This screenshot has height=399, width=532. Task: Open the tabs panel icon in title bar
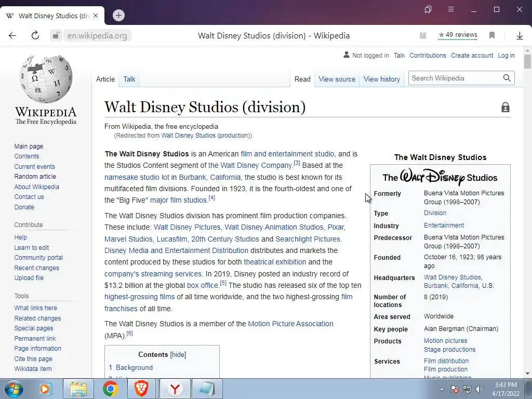(x=428, y=9)
